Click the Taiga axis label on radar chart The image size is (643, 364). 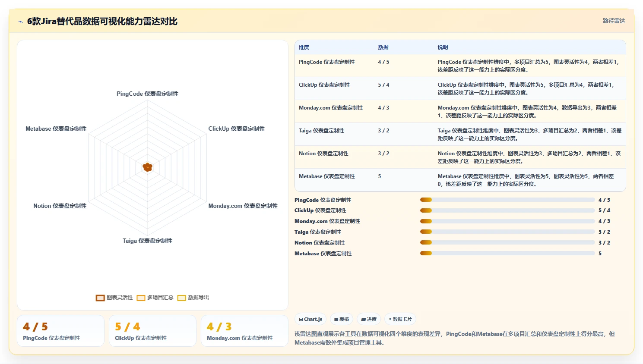(147, 241)
